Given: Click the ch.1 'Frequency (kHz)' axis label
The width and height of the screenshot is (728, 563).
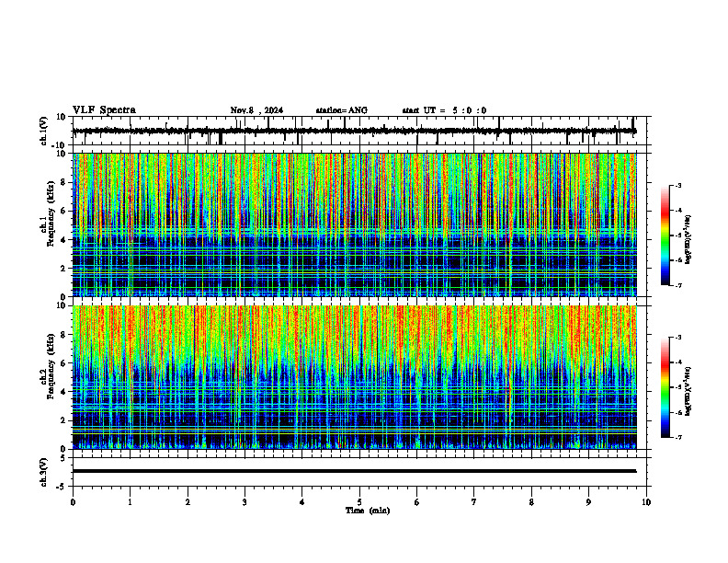Looking at the screenshot, I should [x=51, y=214].
